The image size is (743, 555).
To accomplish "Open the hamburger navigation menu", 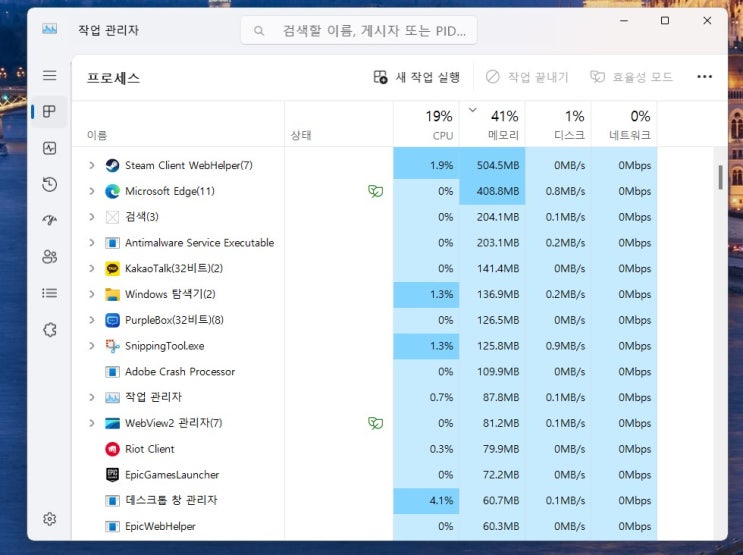I will tap(49, 75).
